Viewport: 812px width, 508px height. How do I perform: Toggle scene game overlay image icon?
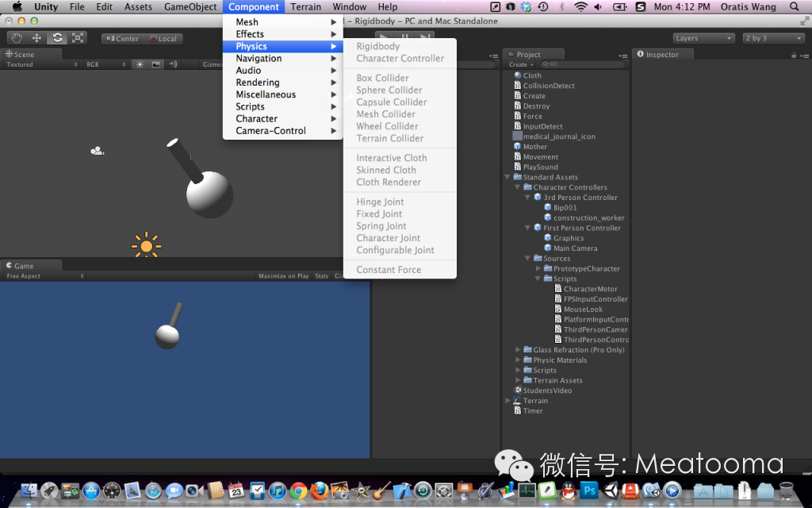[156, 64]
